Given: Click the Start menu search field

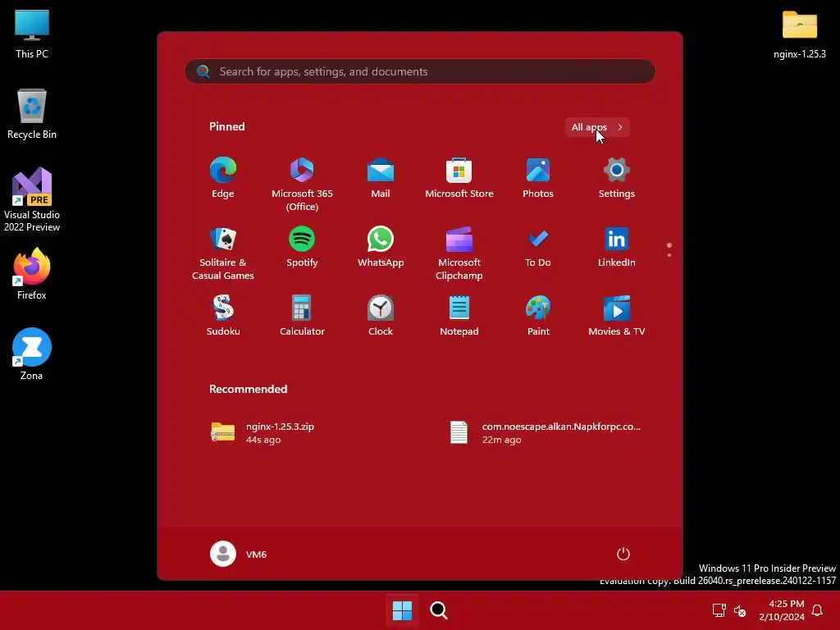Looking at the screenshot, I should (x=419, y=71).
